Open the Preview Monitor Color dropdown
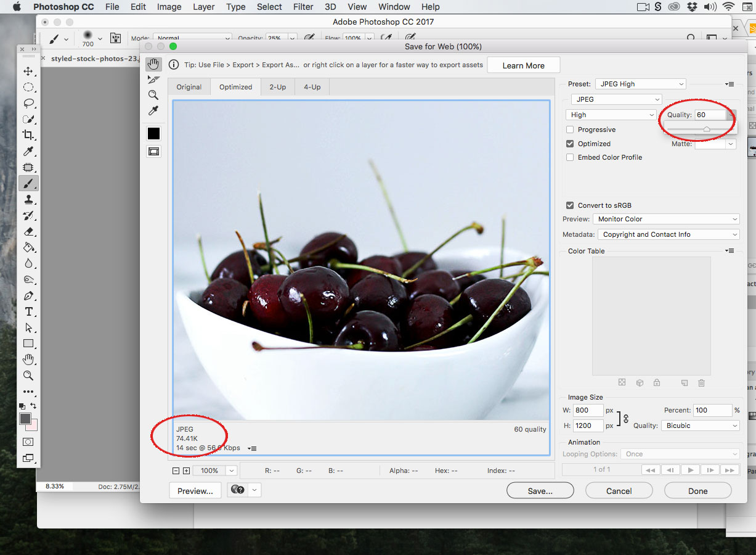This screenshot has height=555, width=756. [666, 219]
